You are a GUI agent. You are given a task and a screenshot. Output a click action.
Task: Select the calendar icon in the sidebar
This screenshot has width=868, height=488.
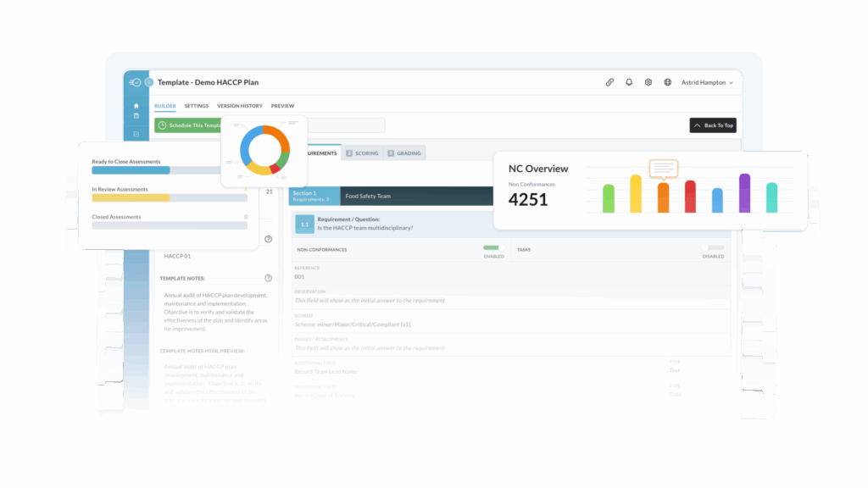(x=136, y=117)
